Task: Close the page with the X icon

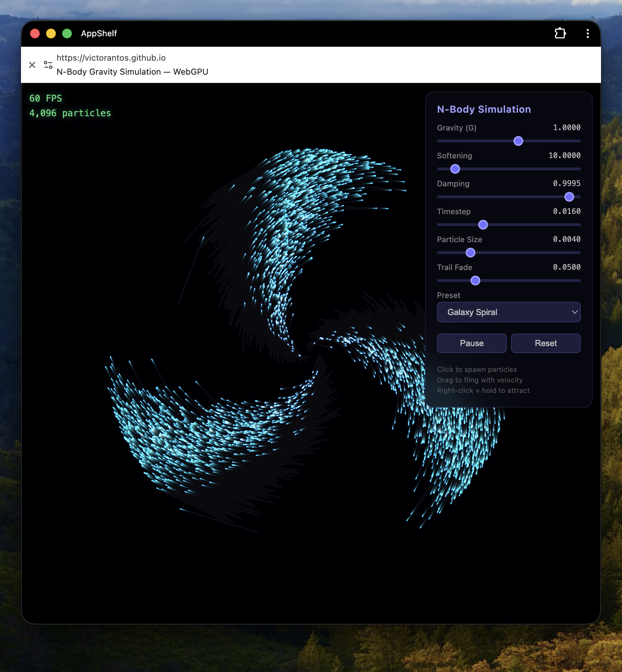Action: (32, 65)
